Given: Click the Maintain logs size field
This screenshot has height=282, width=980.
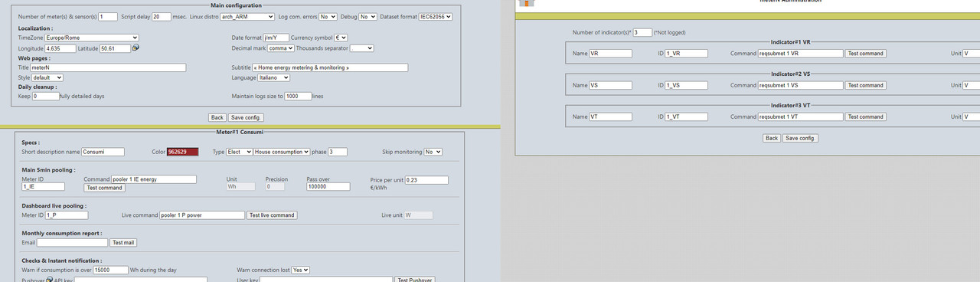Looking at the screenshot, I should click(x=298, y=97).
